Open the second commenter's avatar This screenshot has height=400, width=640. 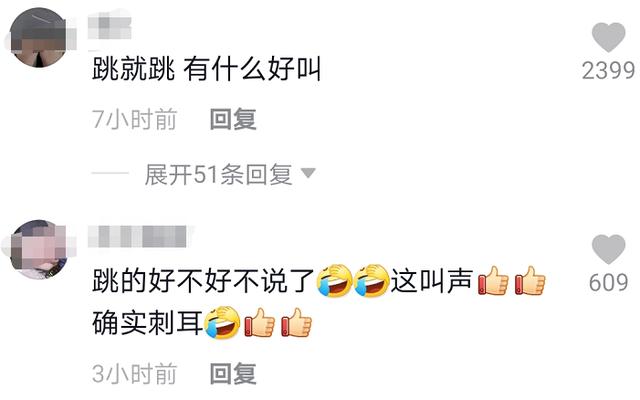coord(39,250)
